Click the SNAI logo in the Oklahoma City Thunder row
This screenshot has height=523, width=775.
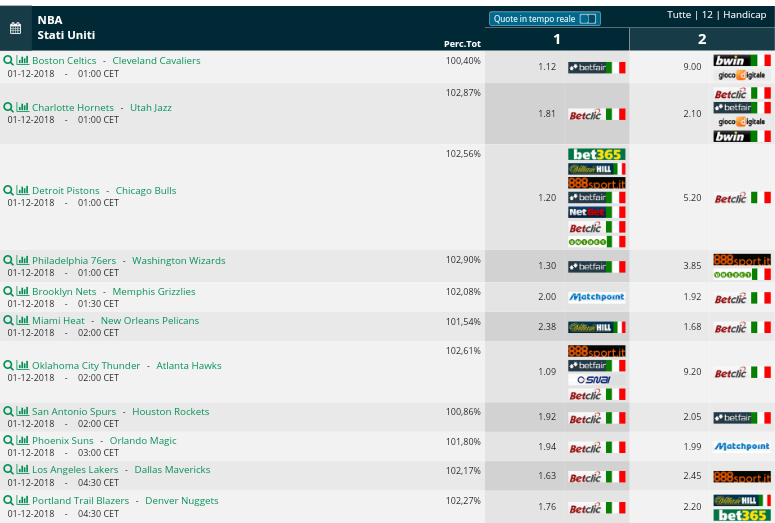tap(597, 380)
